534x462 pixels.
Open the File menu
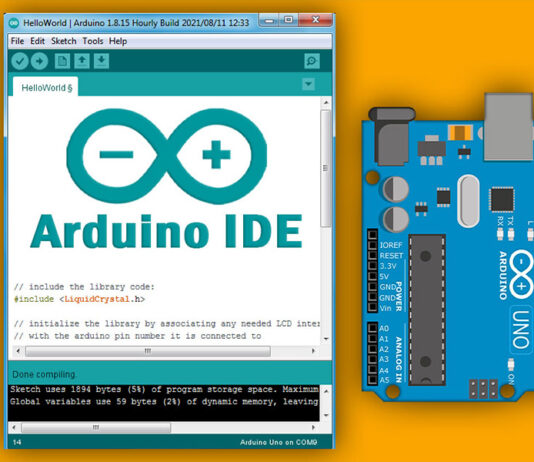pyautogui.click(x=17, y=41)
